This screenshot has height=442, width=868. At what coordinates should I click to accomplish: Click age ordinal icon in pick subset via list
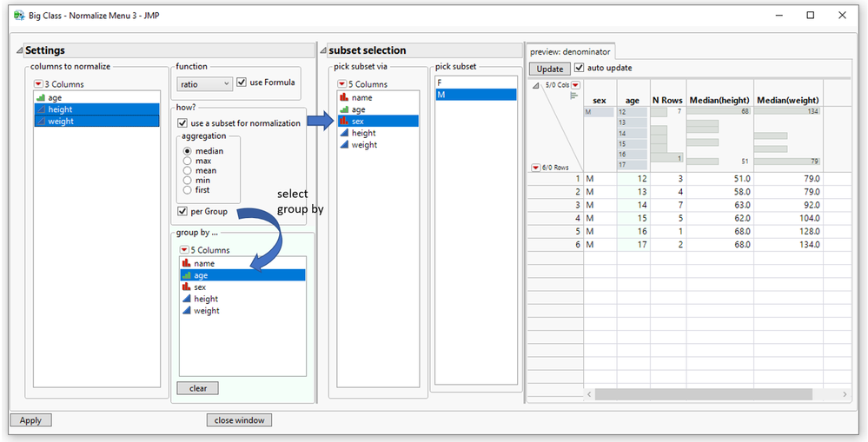[x=344, y=109]
